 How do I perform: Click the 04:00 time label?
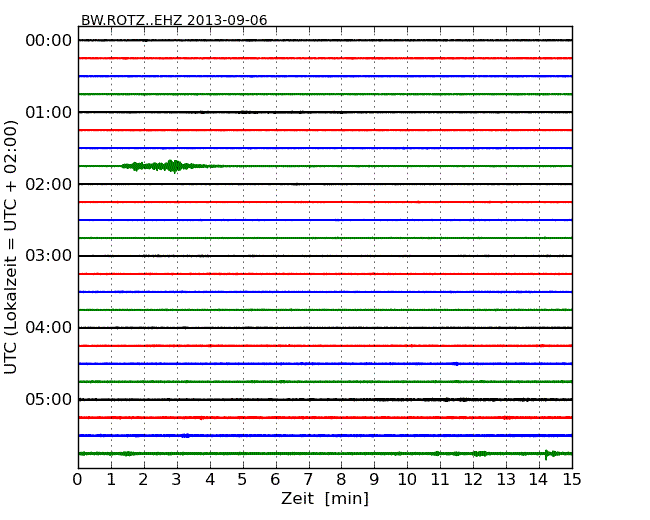coord(49,328)
